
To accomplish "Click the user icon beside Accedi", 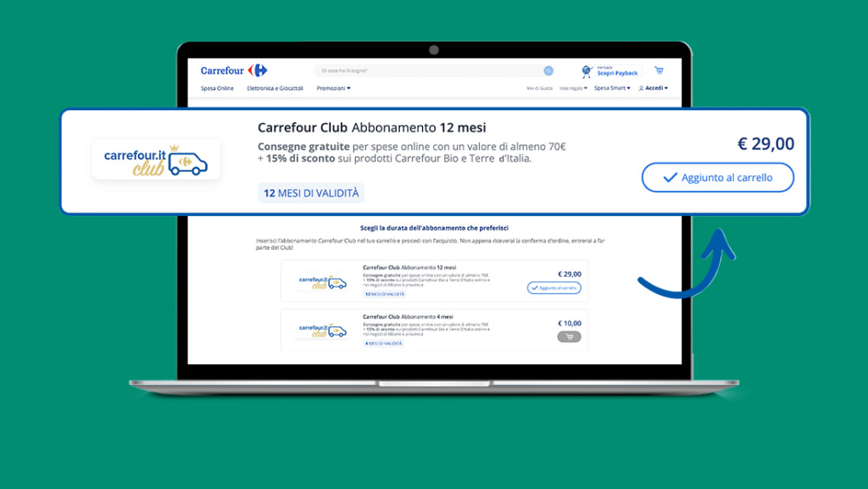I will tap(641, 88).
